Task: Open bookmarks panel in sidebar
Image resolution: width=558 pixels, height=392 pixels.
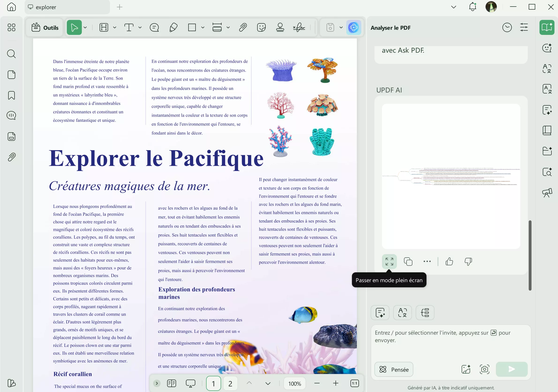Action: click(x=11, y=95)
